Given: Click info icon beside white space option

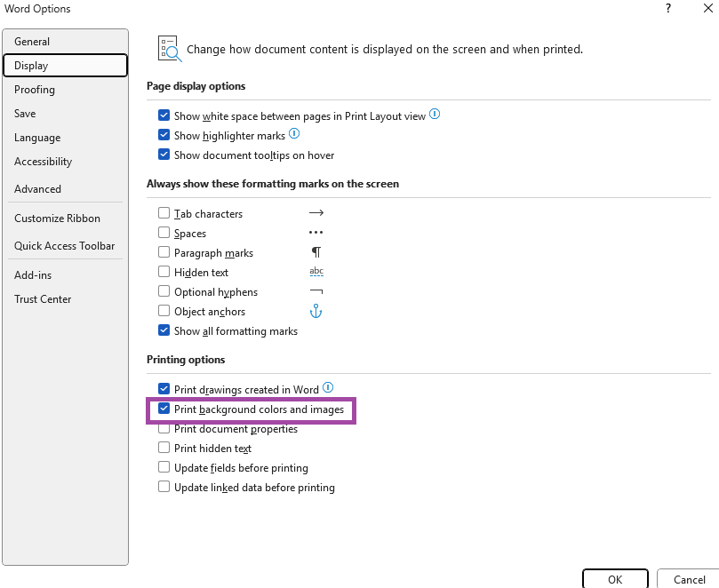Looking at the screenshot, I should pos(435,115).
